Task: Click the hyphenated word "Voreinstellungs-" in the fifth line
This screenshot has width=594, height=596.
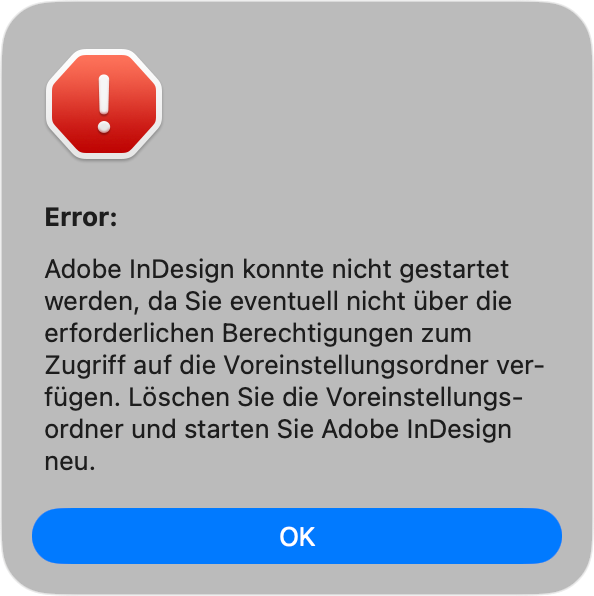Action: coord(425,399)
